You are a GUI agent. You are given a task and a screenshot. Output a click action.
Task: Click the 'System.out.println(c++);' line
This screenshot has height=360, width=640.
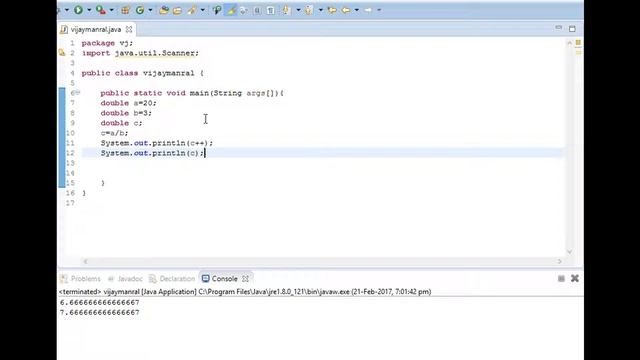(157, 143)
